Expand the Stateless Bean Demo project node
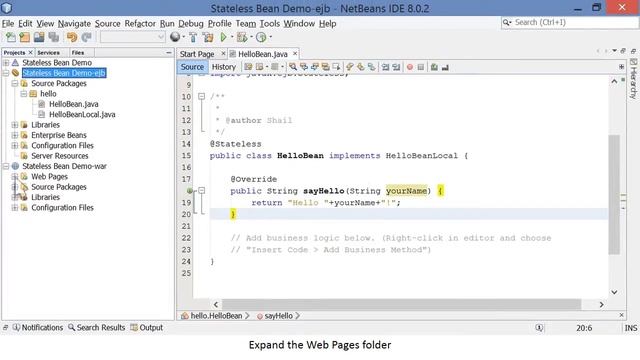The width and height of the screenshot is (640, 360). coord(6,63)
